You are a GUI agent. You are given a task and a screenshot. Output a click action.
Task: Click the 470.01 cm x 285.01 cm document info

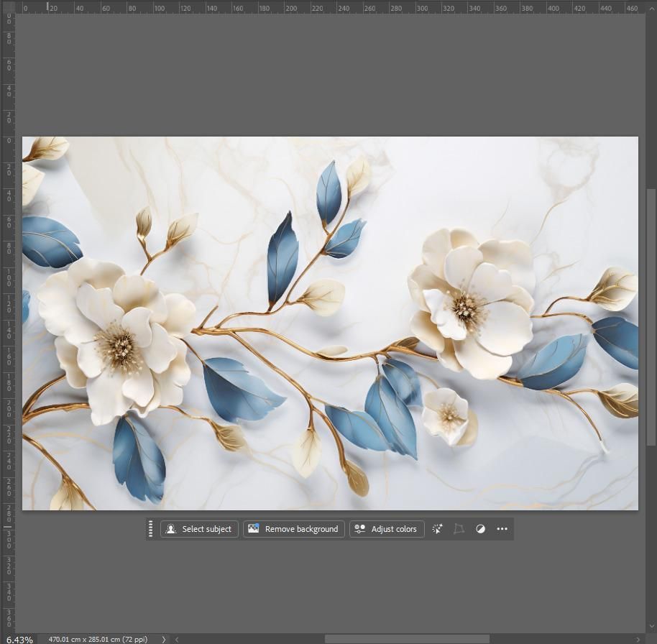coord(98,640)
